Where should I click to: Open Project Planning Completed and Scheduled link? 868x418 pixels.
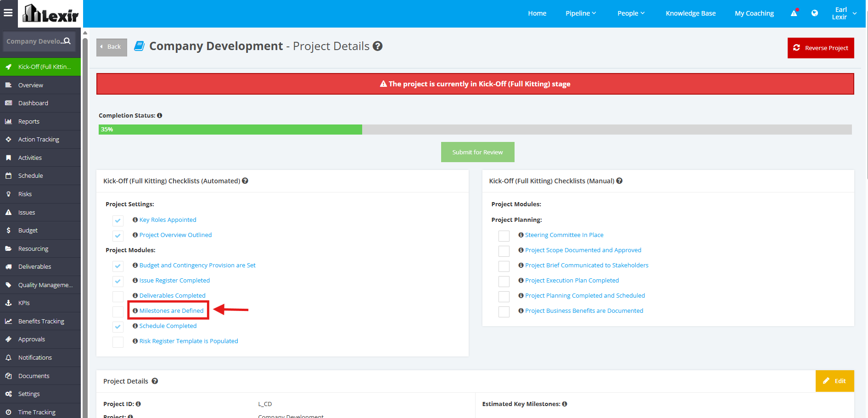585,295
